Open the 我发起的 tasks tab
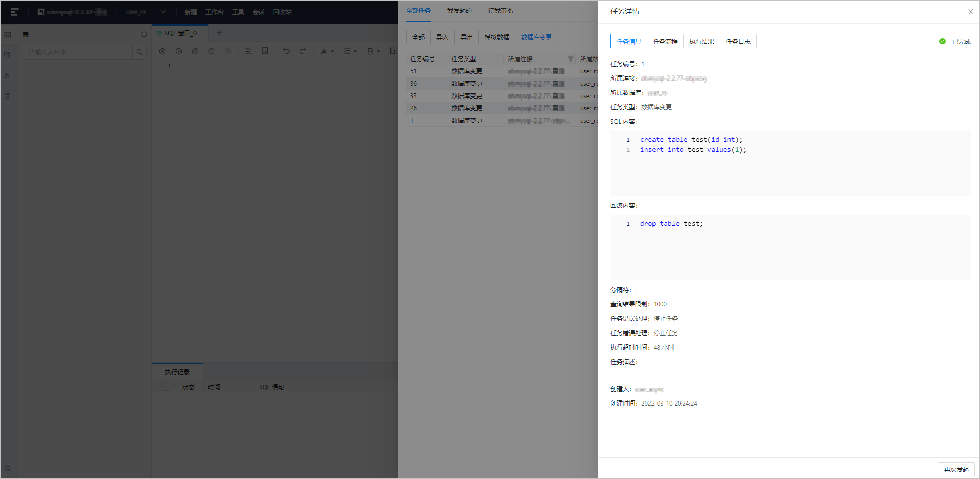 [459, 11]
